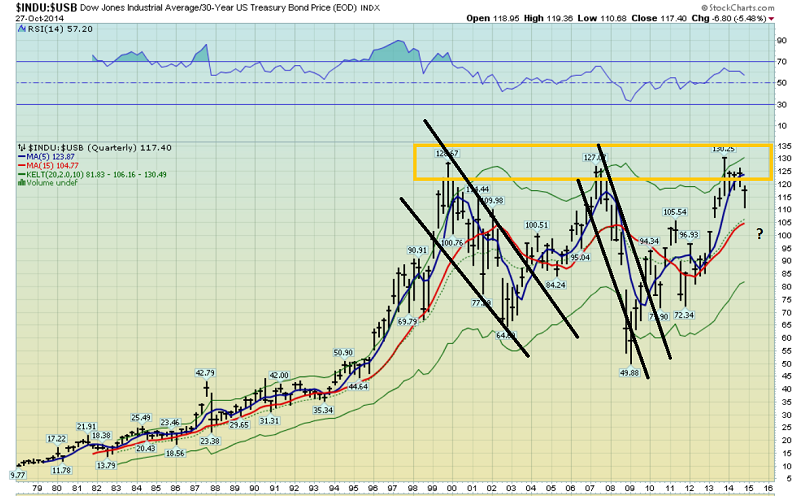The width and height of the screenshot is (800, 496).
Task: Click the 23.38 price label
Action: (210, 441)
